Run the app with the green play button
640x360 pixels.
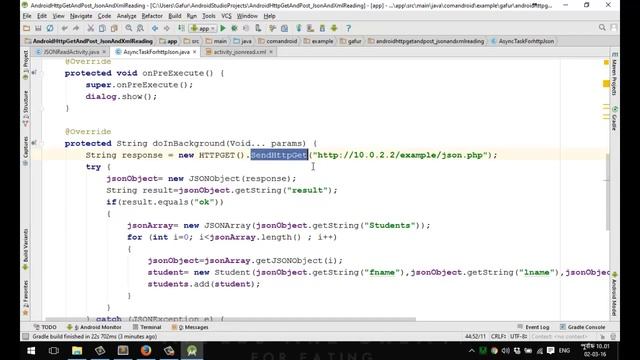click(223, 28)
